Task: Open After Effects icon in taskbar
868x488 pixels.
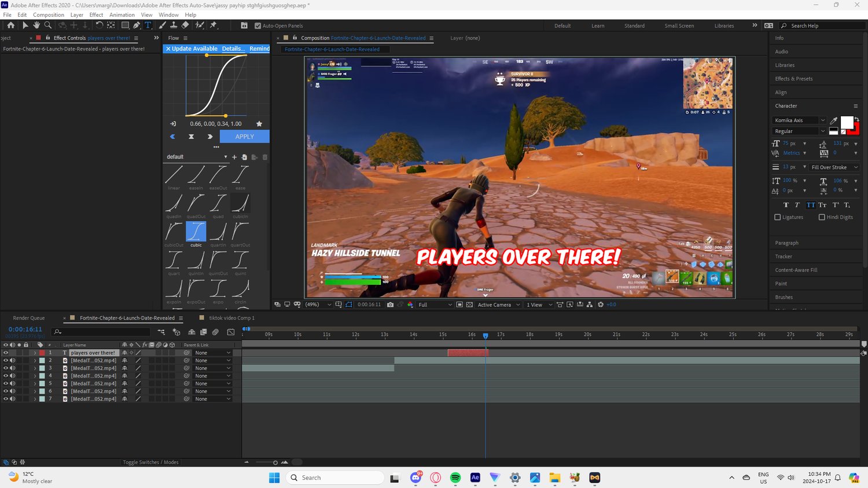Action: click(x=475, y=478)
